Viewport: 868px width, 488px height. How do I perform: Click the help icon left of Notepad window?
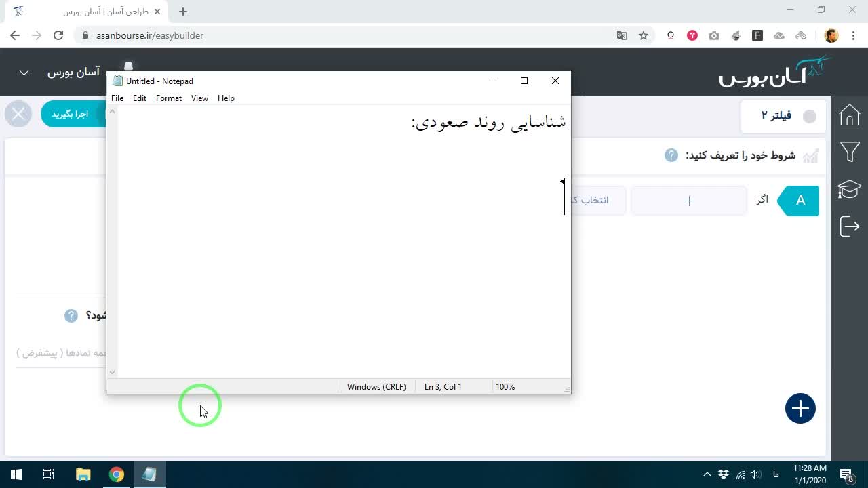pyautogui.click(x=71, y=316)
